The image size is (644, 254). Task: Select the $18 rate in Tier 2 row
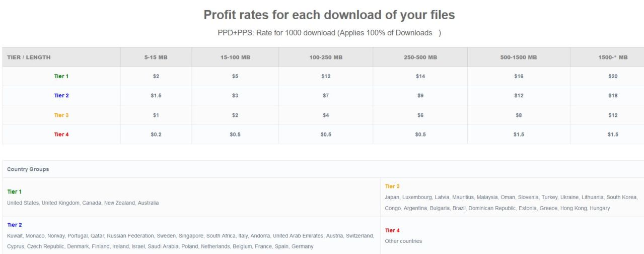[613, 96]
